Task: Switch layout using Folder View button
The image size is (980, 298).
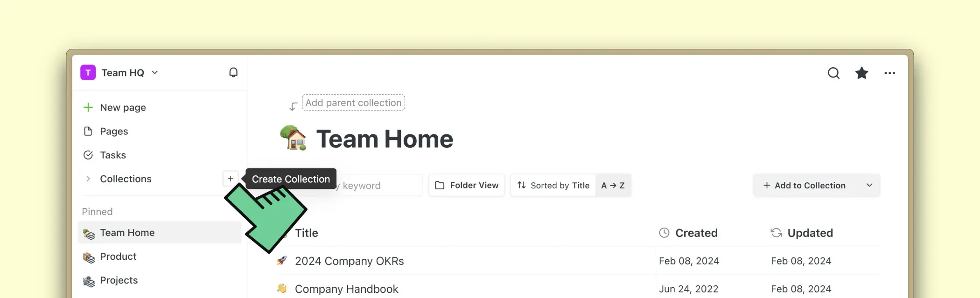Action: pyautogui.click(x=467, y=185)
